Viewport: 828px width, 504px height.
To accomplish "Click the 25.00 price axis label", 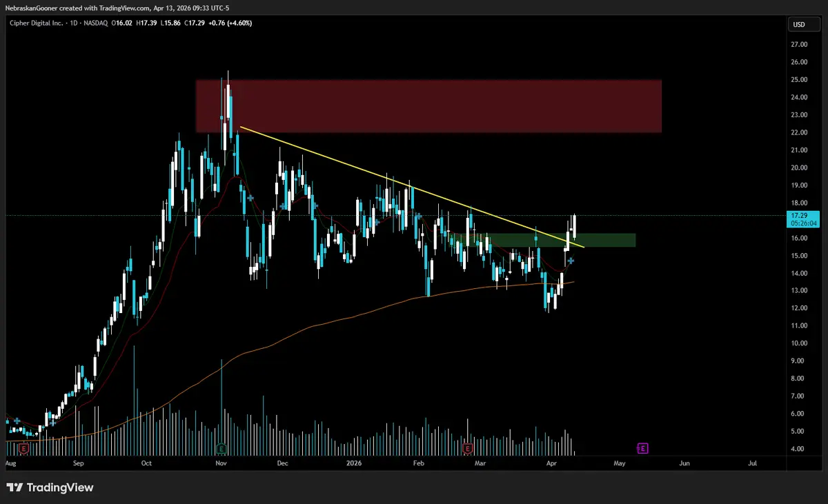I will (799, 80).
